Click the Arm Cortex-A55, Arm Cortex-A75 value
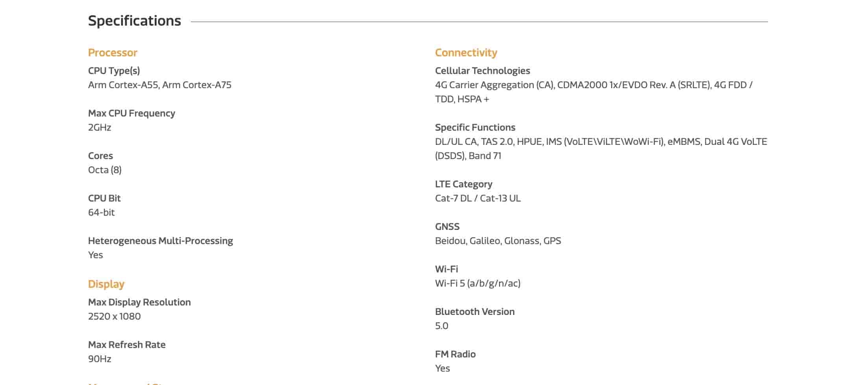Viewport: 868px width, 385px height. [159, 85]
